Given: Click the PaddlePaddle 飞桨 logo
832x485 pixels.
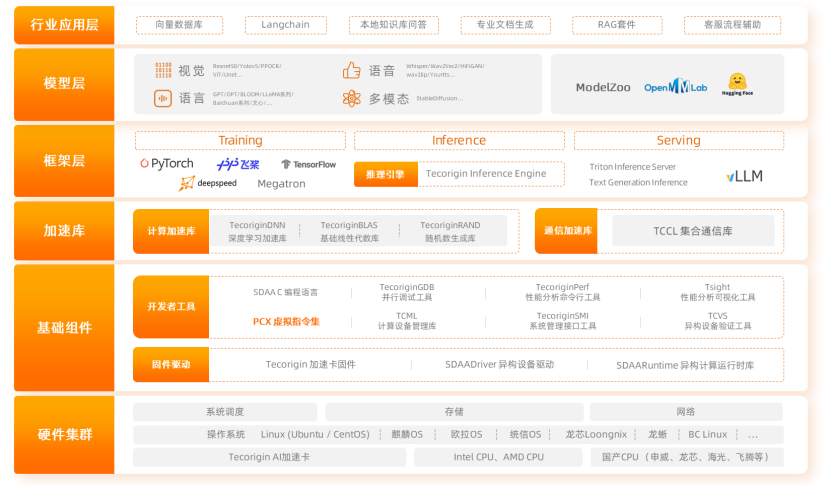Looking at the screenshot, I should pyautogui.click(x=238, y=164).
